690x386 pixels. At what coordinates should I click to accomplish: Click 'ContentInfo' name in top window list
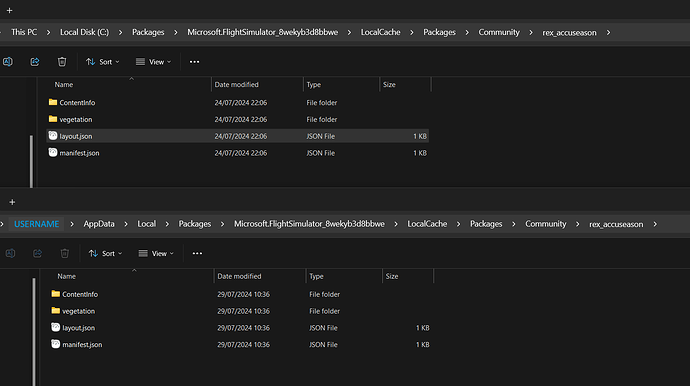tap(77, 103)
